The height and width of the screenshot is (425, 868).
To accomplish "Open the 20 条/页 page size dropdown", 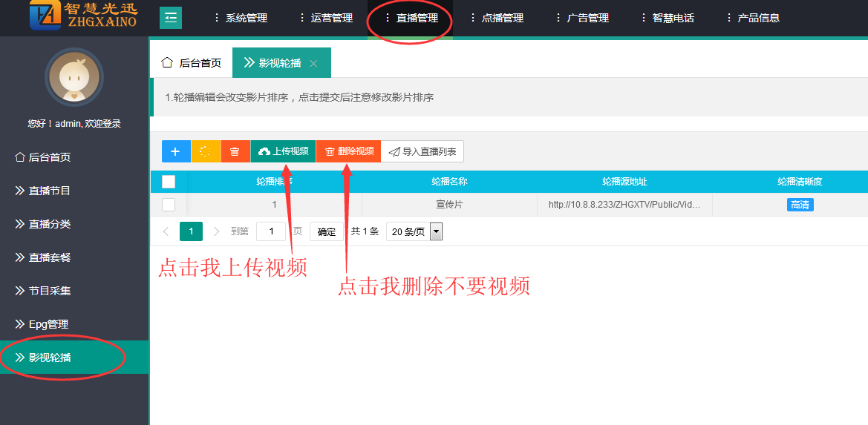I will pyautogui.click(x=414, y=231).
